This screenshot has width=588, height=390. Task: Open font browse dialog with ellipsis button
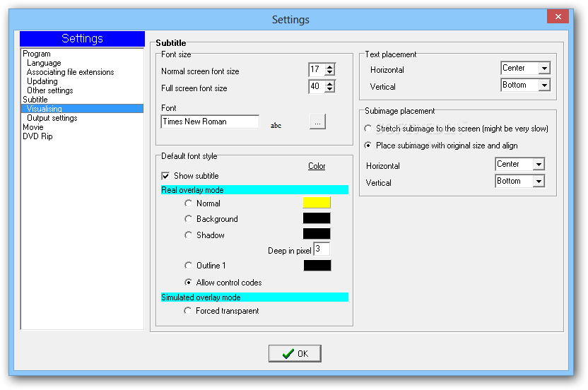point(317,122)
